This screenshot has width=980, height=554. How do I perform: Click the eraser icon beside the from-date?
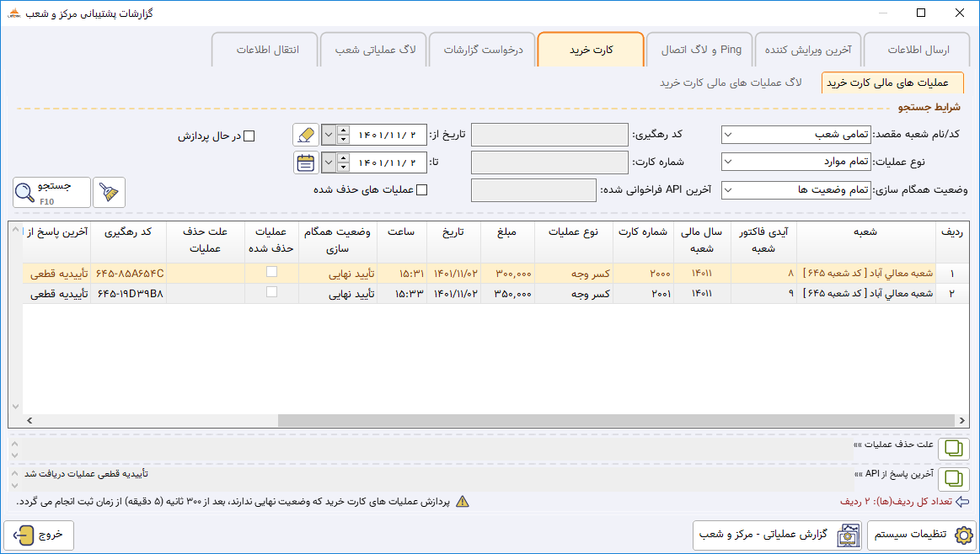point(306,135)
